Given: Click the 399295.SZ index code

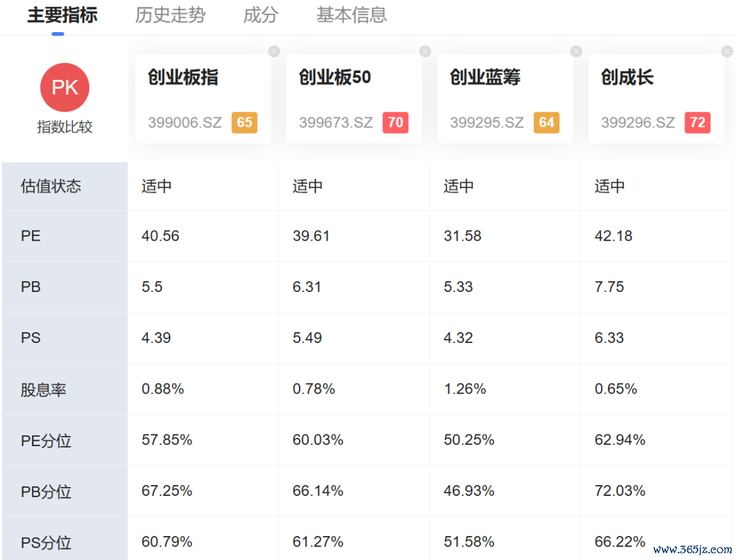Looking at the screenshot, I should click(x=487, y=123).
